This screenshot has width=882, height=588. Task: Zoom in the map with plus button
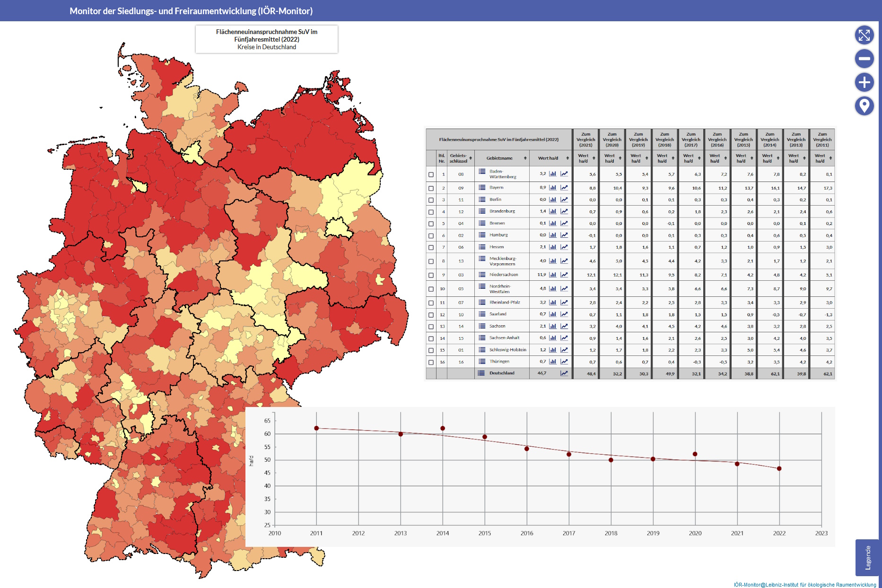pos(864,82)
